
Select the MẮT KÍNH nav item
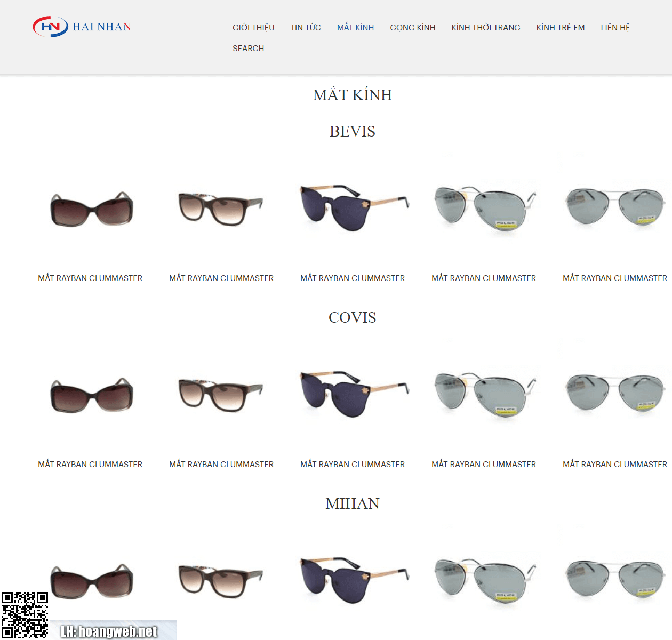click(355, 27)
